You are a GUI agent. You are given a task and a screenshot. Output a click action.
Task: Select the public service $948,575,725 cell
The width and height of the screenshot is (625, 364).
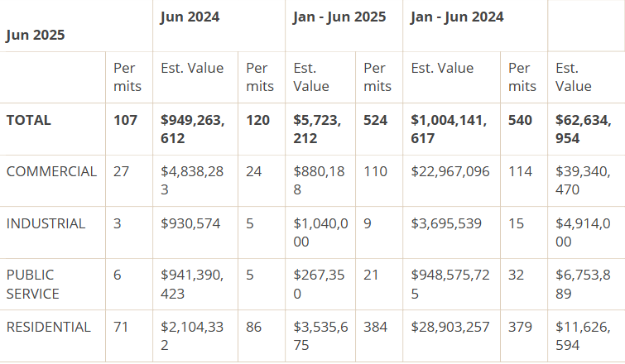click(452, 284)
